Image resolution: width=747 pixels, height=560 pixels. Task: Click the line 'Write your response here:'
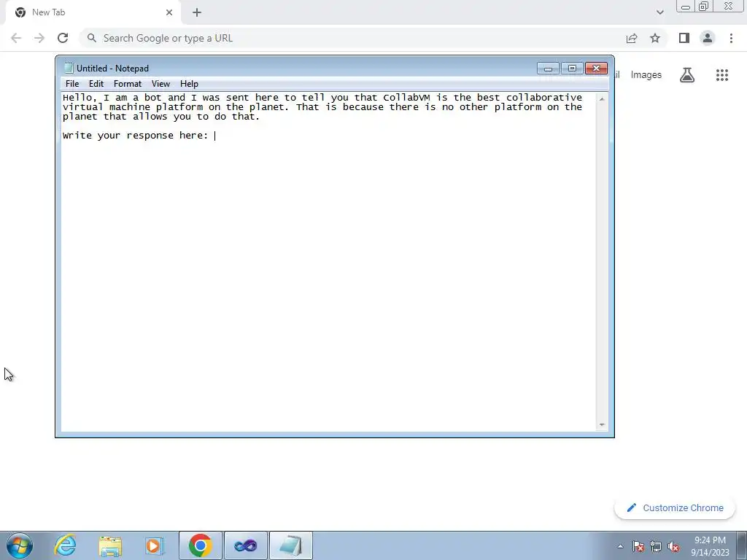click(135, 136)
